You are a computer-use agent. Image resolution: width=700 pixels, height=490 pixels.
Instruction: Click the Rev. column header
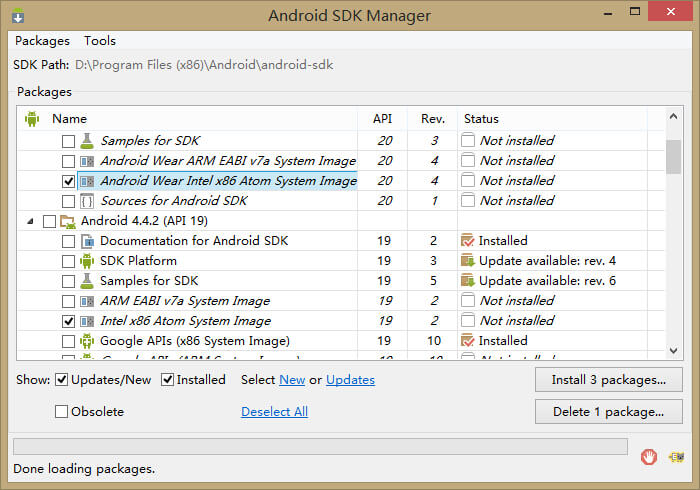tap(433, 119)
